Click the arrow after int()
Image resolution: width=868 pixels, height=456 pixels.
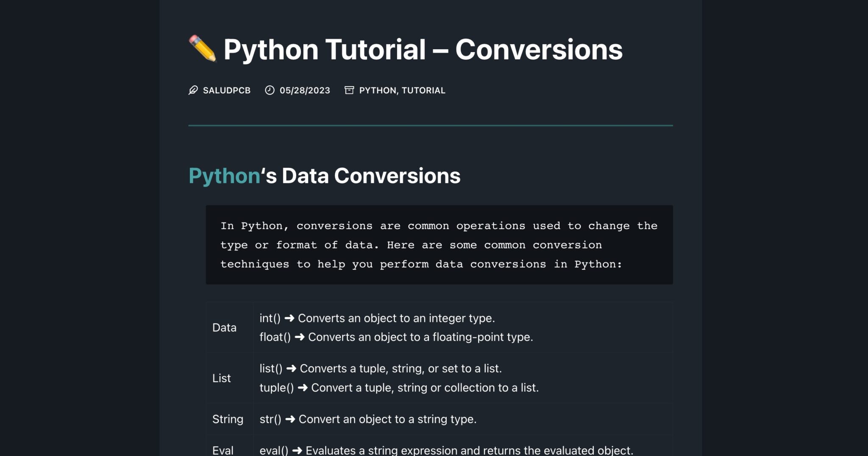pyautogui.click(x=289, y=318)
